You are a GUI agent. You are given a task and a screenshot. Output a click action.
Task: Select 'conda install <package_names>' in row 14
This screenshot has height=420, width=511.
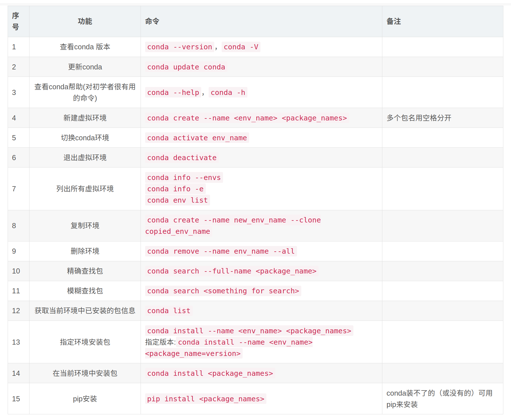click(x=210, y=374)
